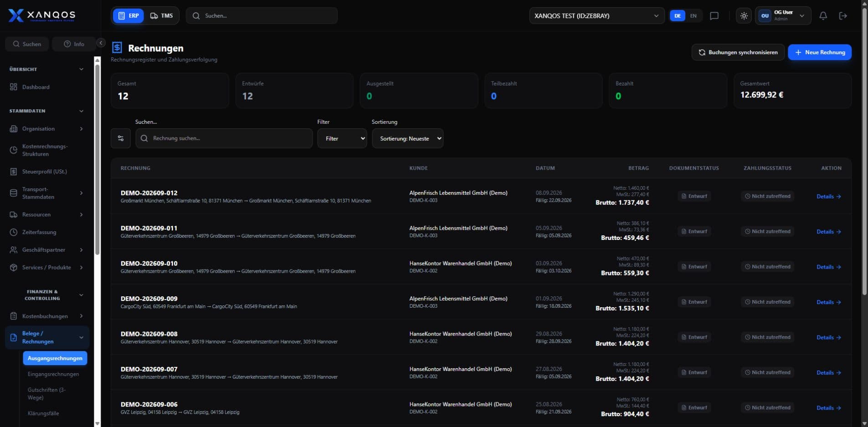Switch to the ERP module
This screenshot has width=868, height=427.
tap(128, 16)
